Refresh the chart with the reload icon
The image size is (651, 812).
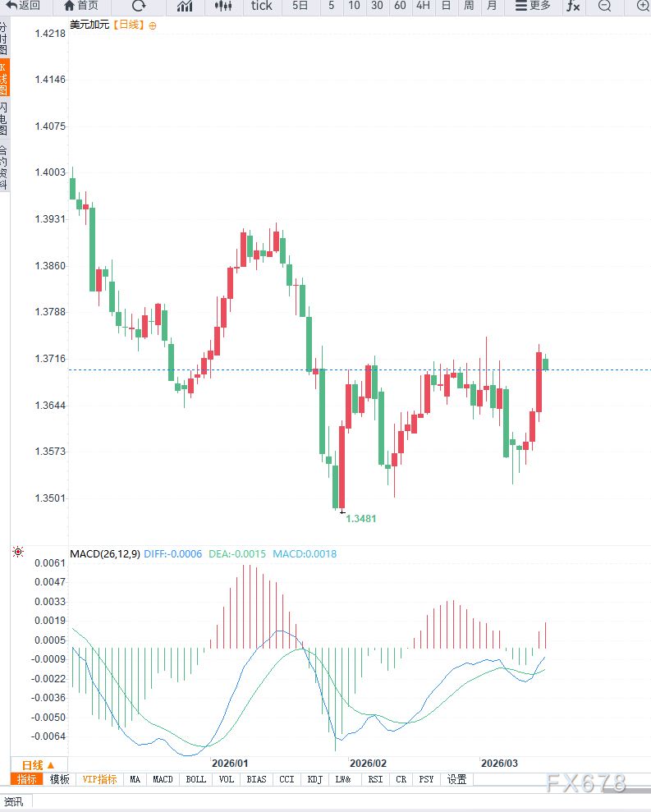(139, 6)
